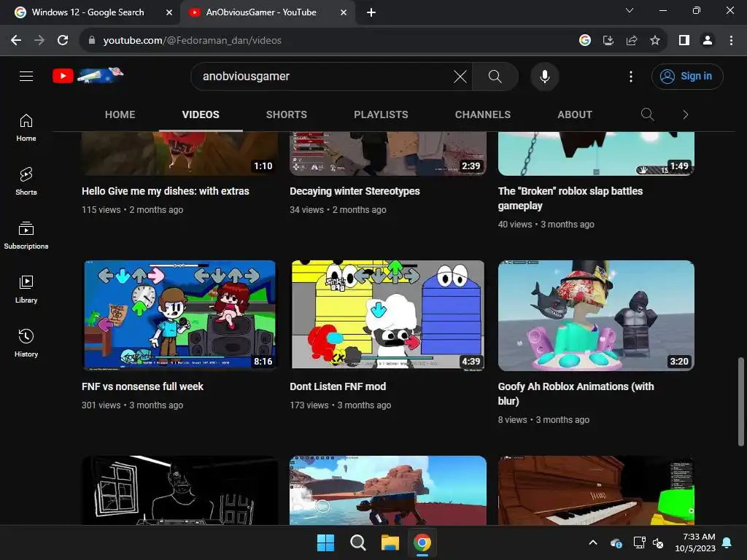Open the YouTube hamburger guide menu

tap(26, 76)
